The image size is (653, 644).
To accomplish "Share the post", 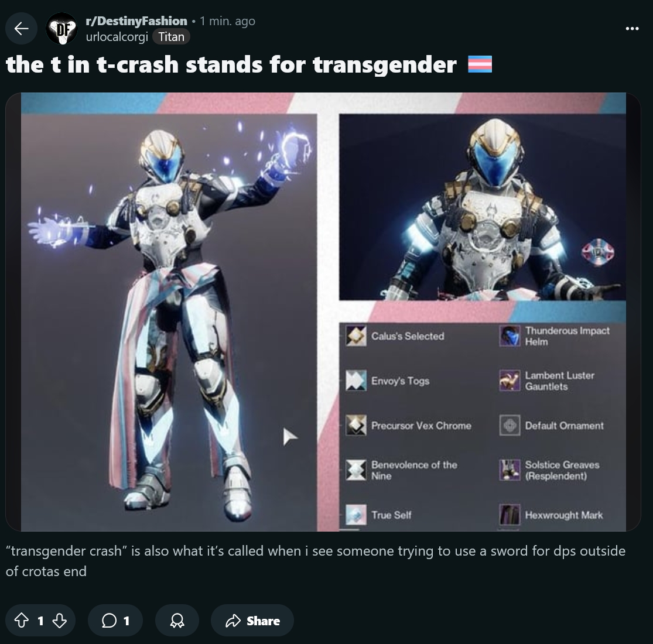I will coord(252,620).
